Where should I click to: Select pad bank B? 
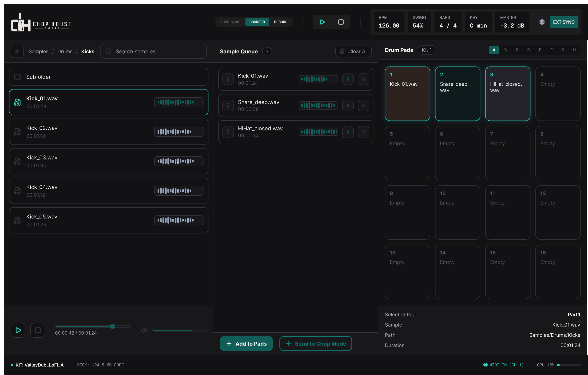point(505,50)
